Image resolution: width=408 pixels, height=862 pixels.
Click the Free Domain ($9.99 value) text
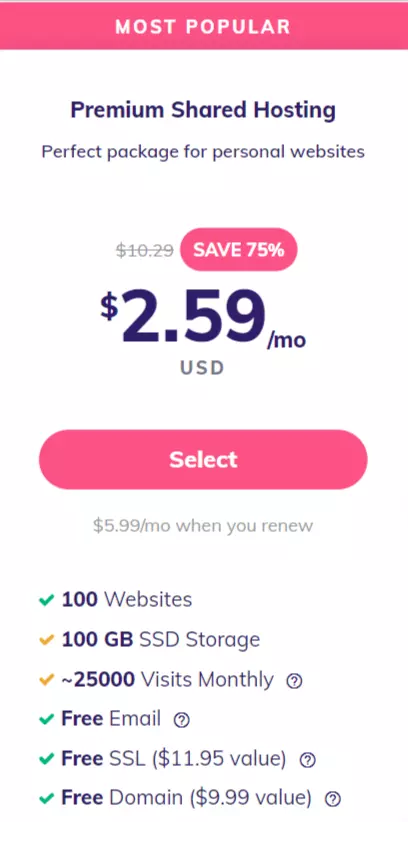click(x=186, y=798)
